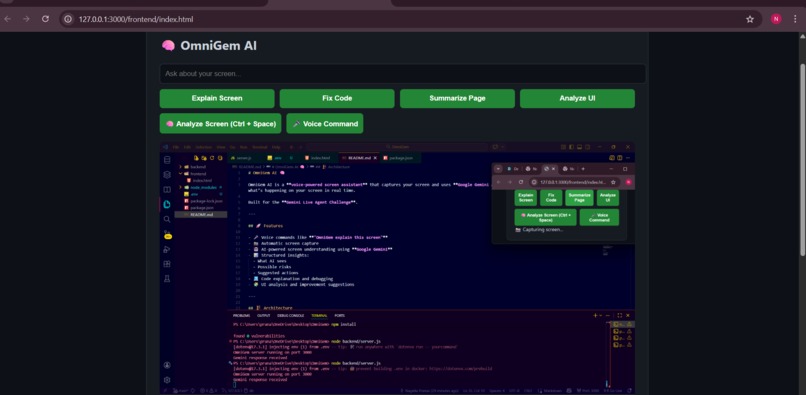View site information icon beside the URL

click(x=67, y=19)
